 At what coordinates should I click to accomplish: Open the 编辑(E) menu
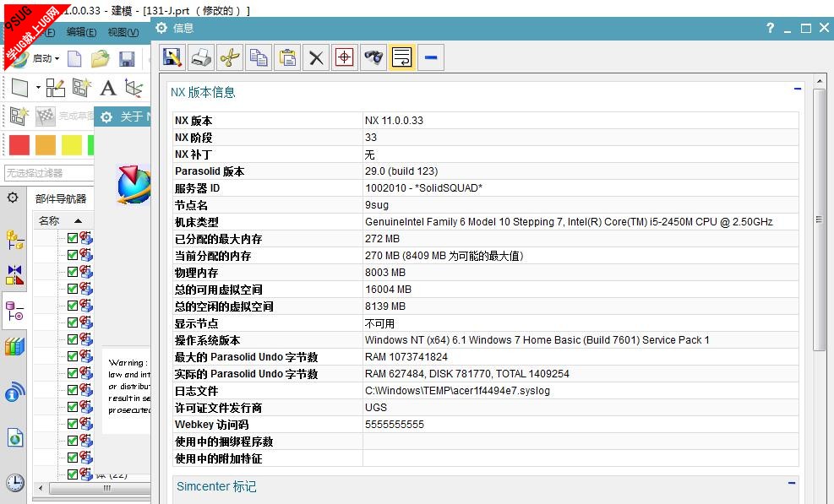click(81, 32)
